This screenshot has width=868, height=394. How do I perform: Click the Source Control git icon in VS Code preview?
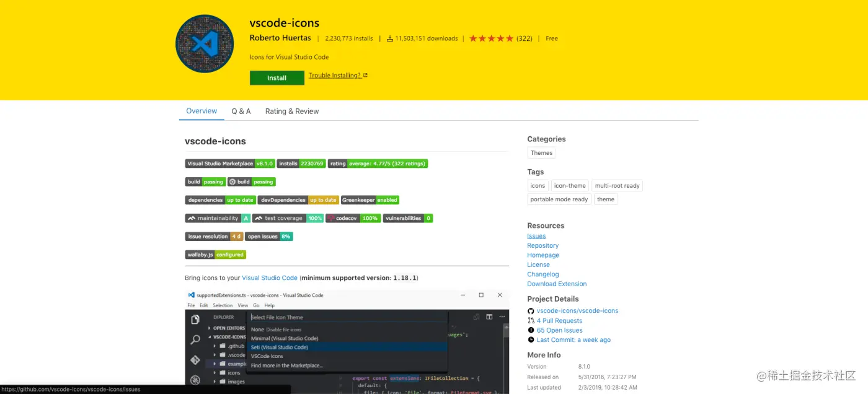(195, 360)
